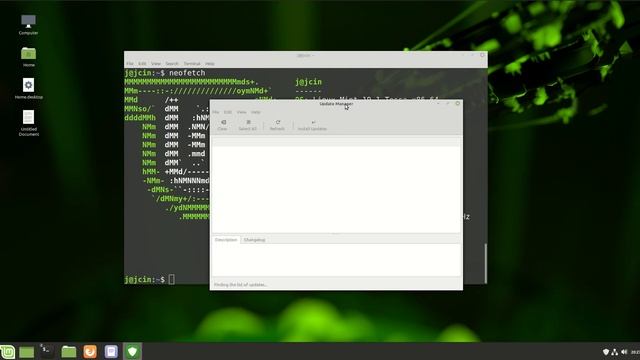
Task: Close the Update Manager window
Action: (458, 104)
